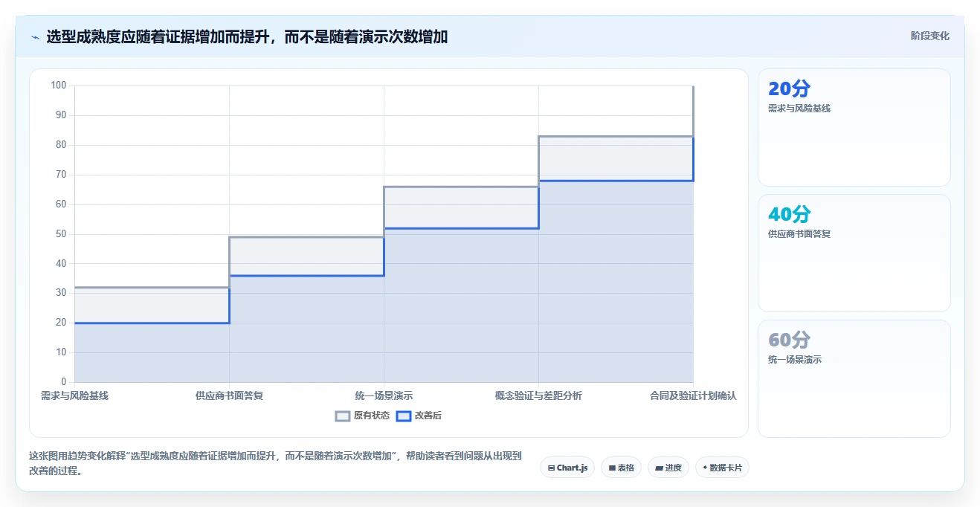The width and height of the screenshot is (980, 507).
Task: Click the y-axis tick label 80
Action: pyautogui.click(x=61, y=145)
